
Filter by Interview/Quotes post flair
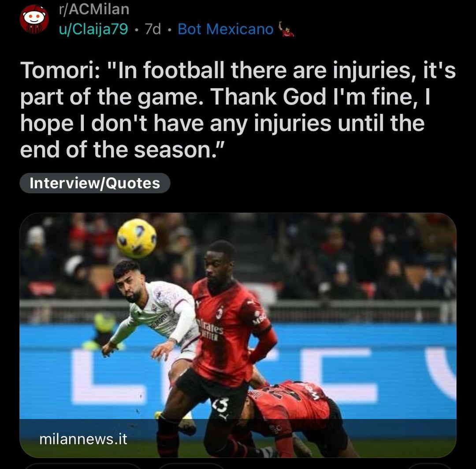point(95,183)
